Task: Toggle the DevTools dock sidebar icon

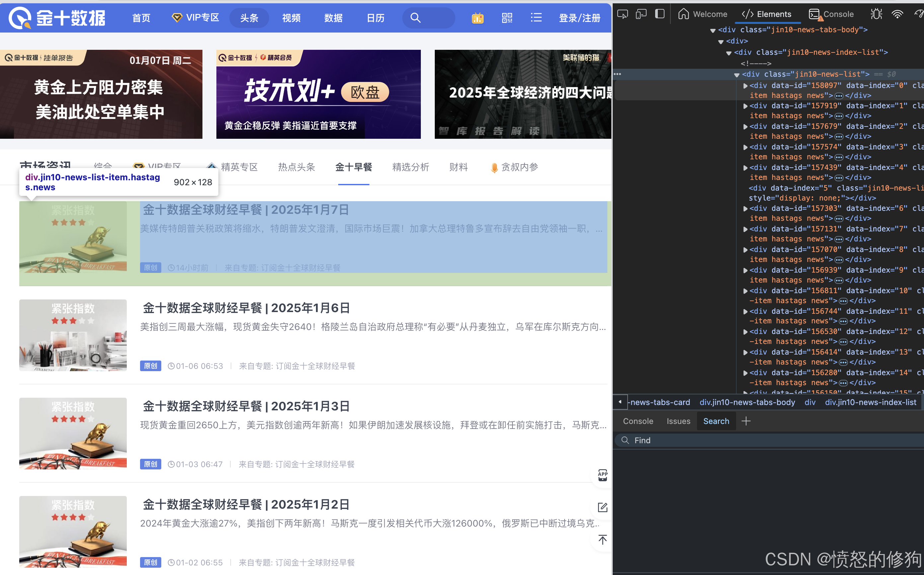Action: [x=660, y=14]
